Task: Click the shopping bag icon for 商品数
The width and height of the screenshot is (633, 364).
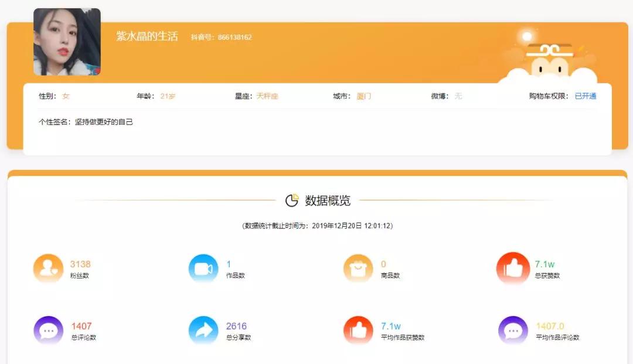Action: (358, 268)
